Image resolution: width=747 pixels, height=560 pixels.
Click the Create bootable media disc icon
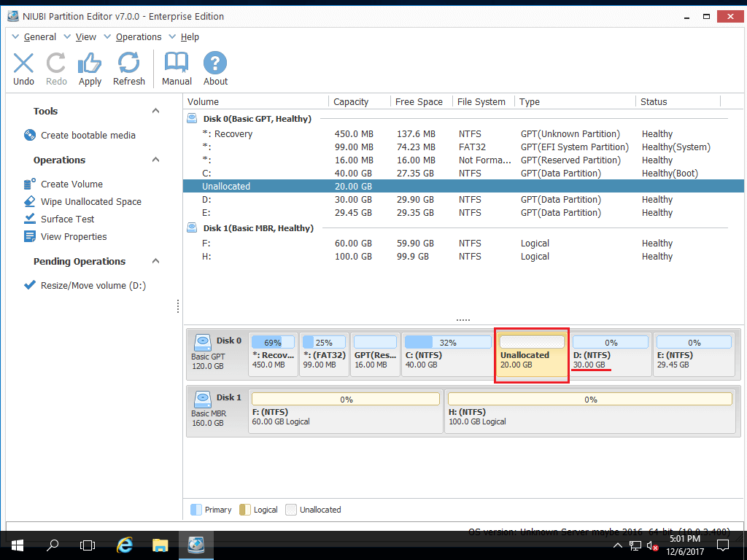[29, 135]
